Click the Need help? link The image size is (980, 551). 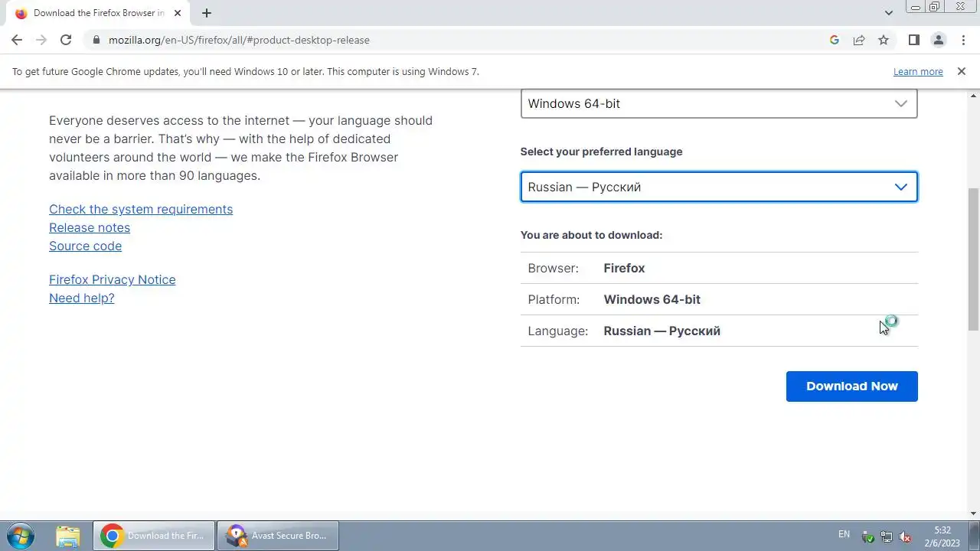82,298
